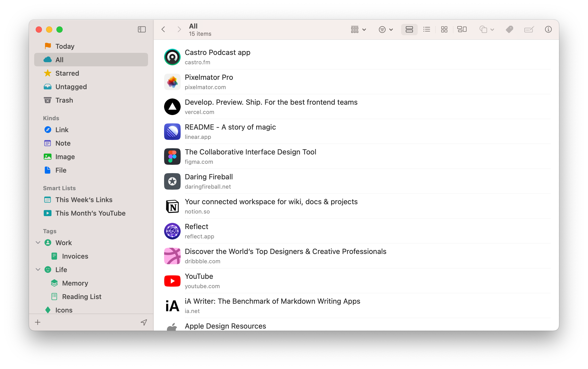Collapse the Work tag group

coord(38,243)
